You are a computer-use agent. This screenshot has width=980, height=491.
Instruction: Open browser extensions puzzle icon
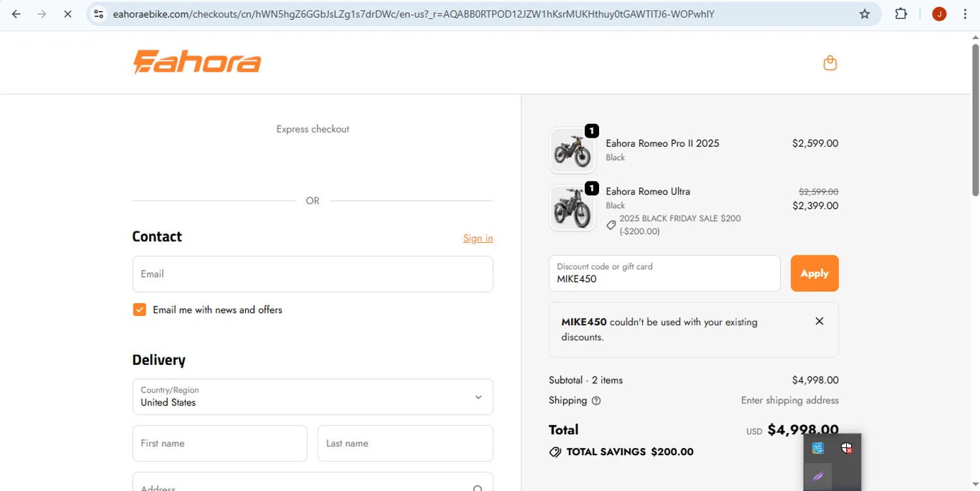901,14
